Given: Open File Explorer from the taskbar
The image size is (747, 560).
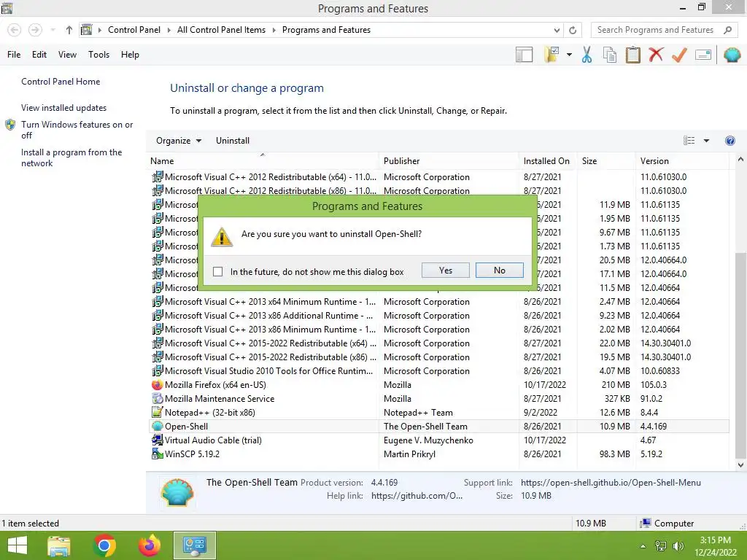Looking at the screenshot, I should 59,545.
